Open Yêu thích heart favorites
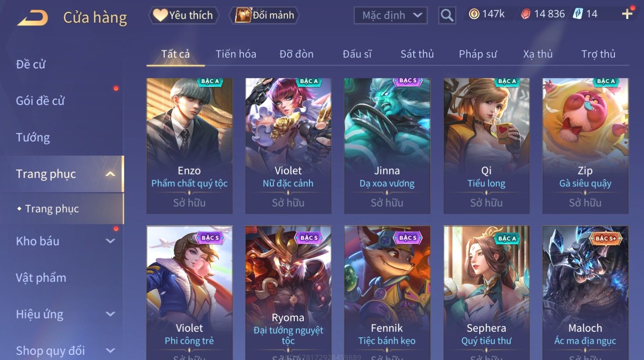 coord(184,15)
